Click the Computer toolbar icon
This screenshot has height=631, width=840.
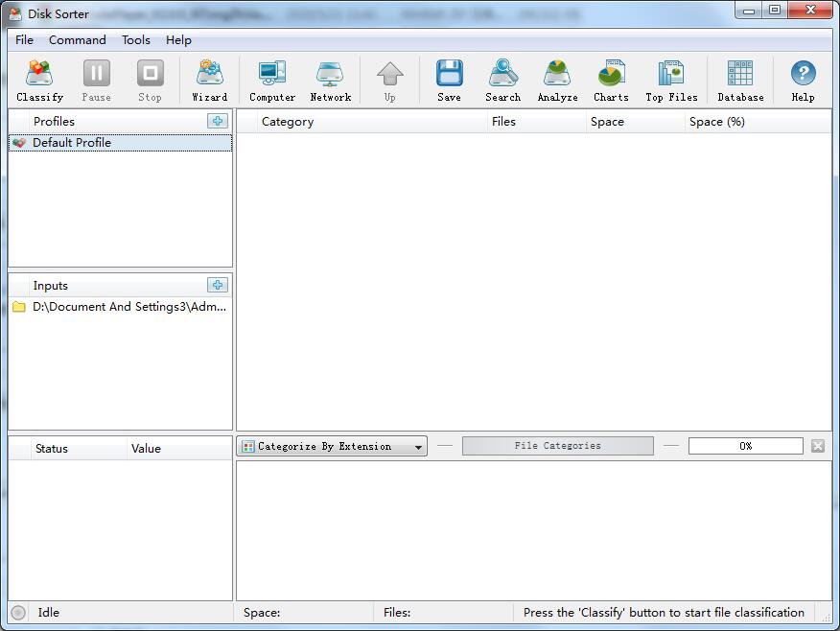tap(272, 81)
